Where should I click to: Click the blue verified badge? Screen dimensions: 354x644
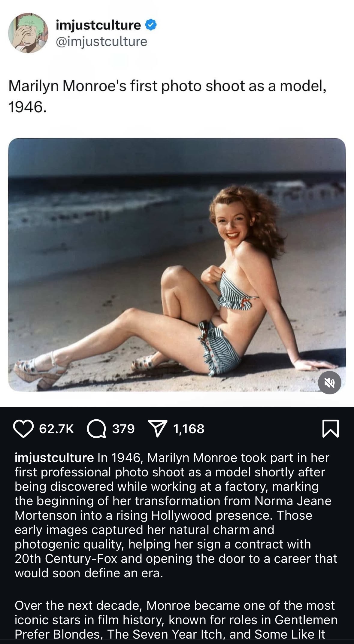(x=151, y=25)
